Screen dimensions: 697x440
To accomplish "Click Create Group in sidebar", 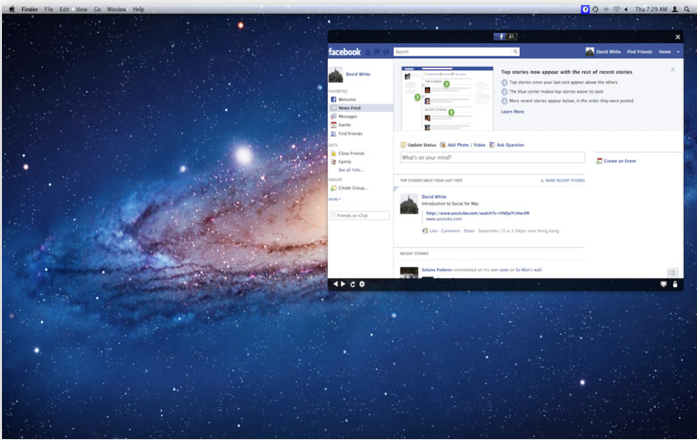I will click(353, 188).
